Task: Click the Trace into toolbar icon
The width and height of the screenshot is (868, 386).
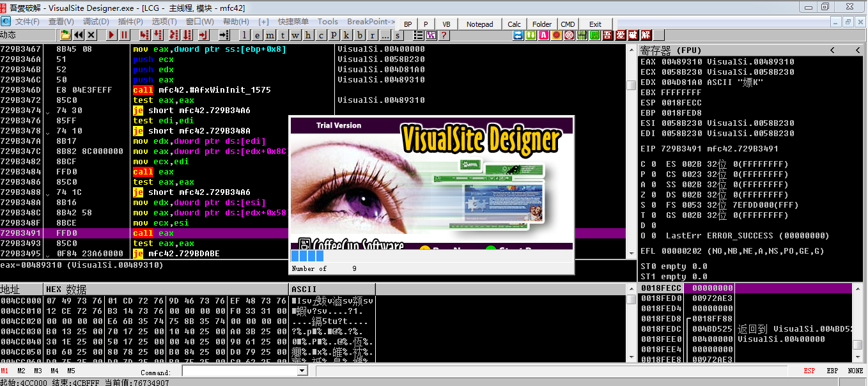Action: pyautogui.click(x=173, y=35)
